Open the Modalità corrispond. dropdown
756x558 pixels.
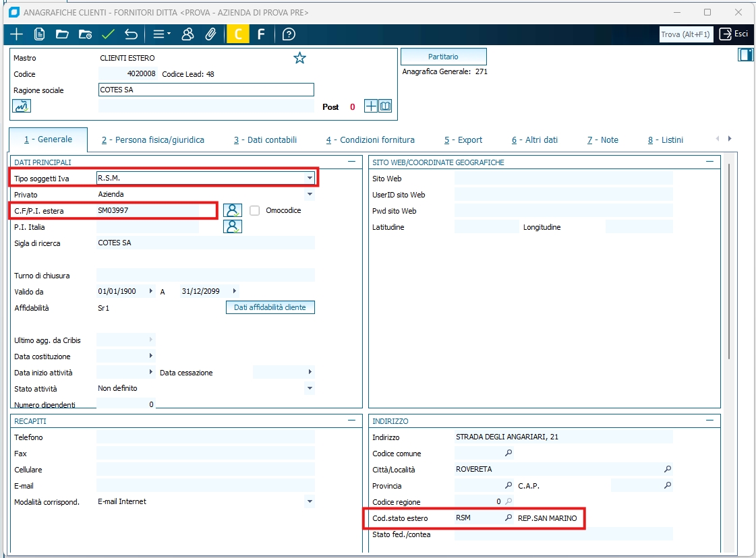click(310, 502)
